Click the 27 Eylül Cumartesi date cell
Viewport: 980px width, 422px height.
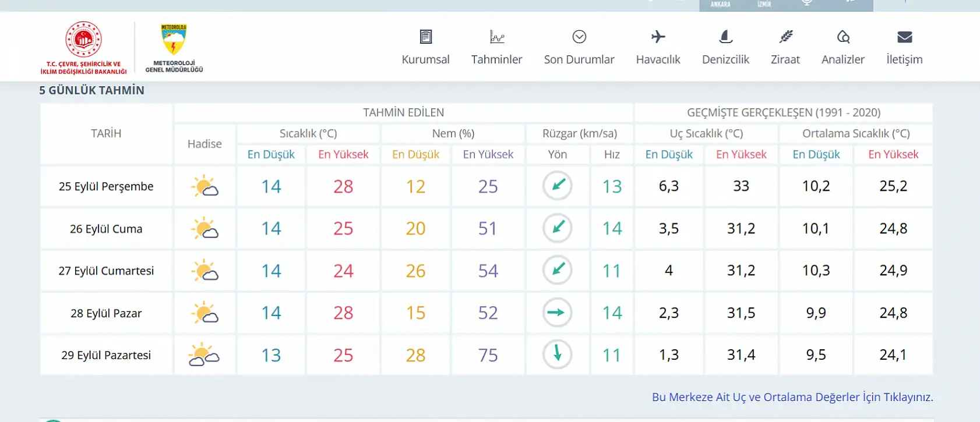(106, 271)
